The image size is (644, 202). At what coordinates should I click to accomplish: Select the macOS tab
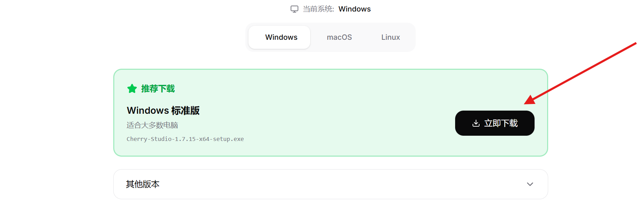[x=339, y=37]
